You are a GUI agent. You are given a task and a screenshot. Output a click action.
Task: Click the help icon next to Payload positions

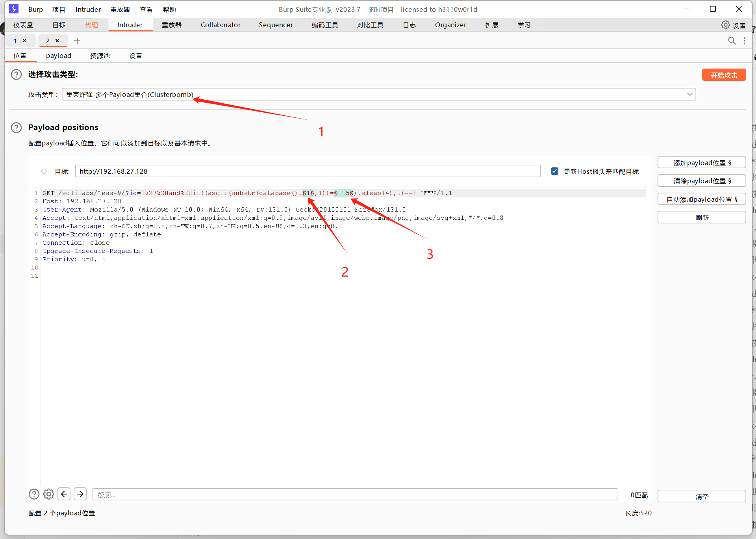click(x=16, y=128)
